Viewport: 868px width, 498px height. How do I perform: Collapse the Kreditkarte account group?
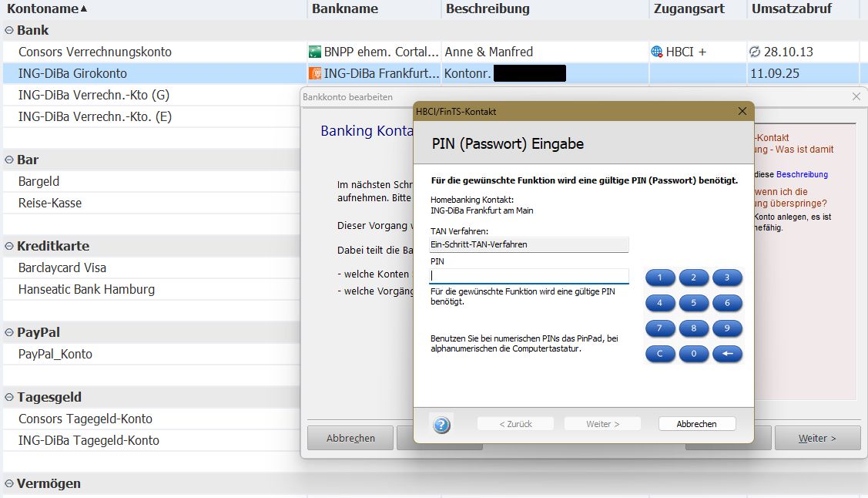click(x=9, y=246)
